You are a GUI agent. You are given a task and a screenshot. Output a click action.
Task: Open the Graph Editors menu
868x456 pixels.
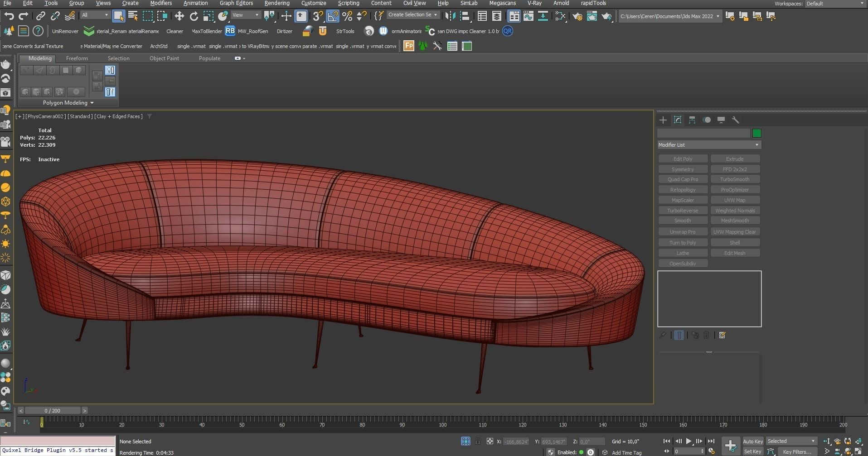point(236,3)
